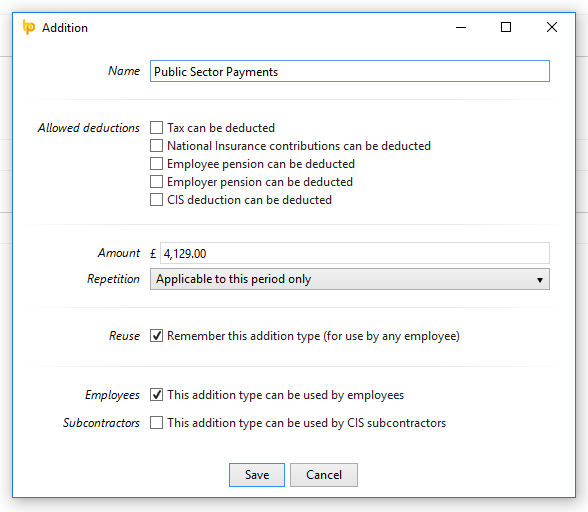Click into the Name text field
The width and height of the screenshot is (588, 512).
point(350,71)
